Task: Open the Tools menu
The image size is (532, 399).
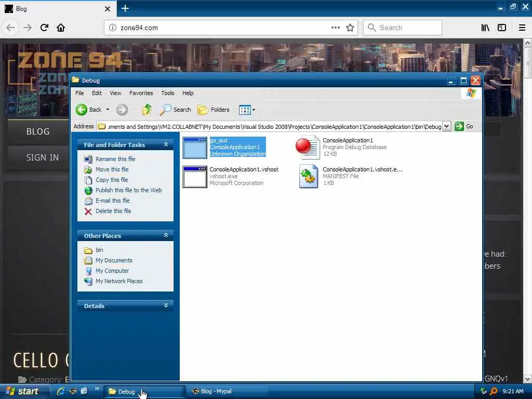Action: [168, 93]
